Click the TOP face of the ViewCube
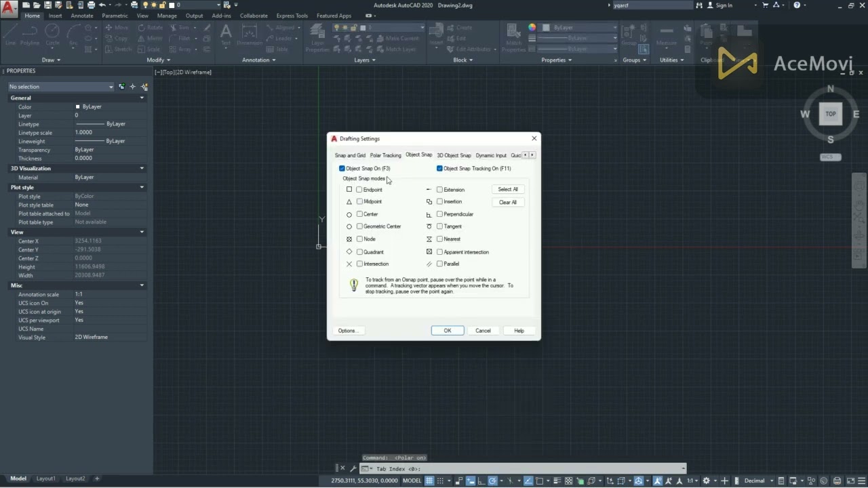Image resolution: width=868 pixels, height=488 pixels. coord(831,114)
